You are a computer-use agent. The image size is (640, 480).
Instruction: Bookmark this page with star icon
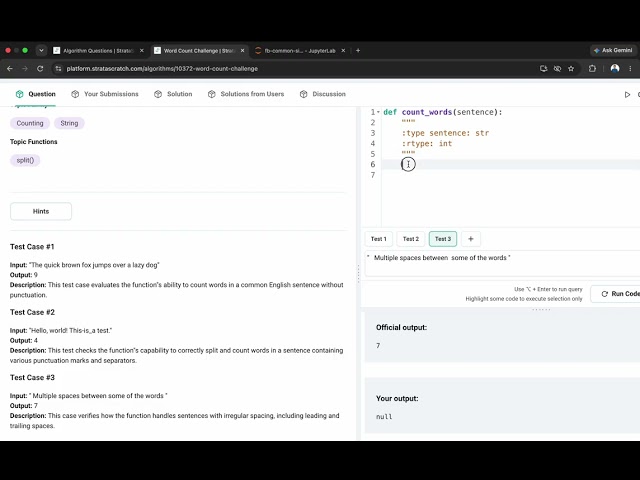coord(571,69)
